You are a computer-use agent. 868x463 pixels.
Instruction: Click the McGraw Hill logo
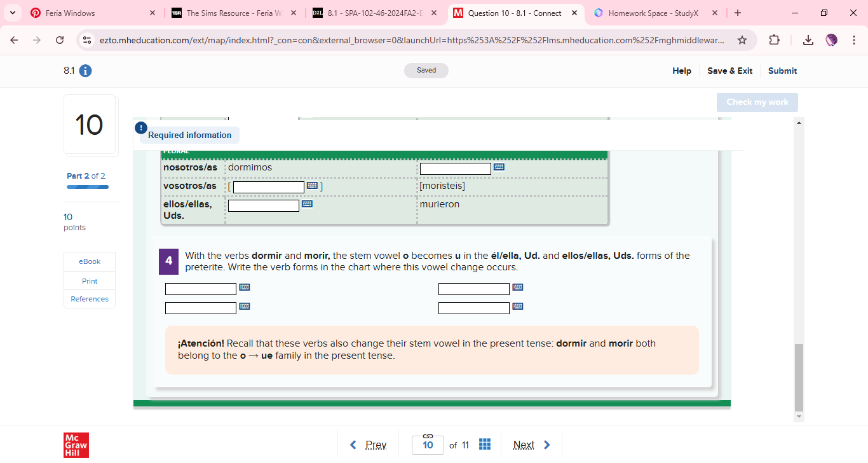76,445
